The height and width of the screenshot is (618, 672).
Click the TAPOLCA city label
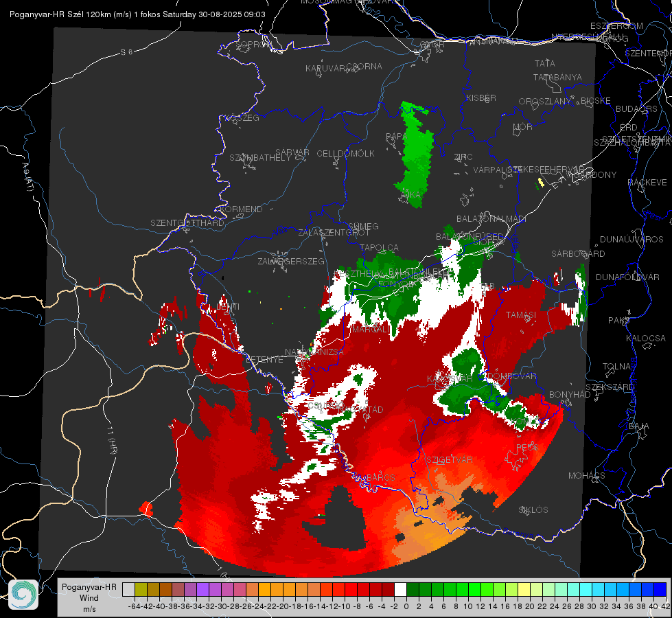(x=379, y=247)
